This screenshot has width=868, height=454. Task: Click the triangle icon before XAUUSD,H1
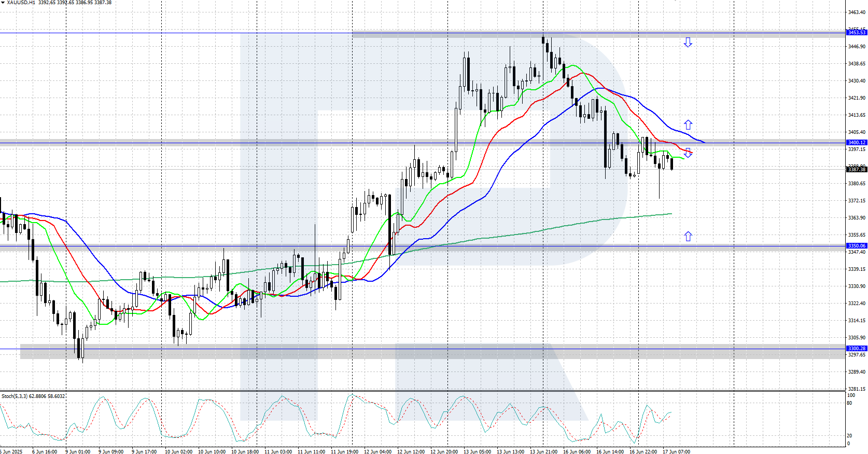(3, 3)
